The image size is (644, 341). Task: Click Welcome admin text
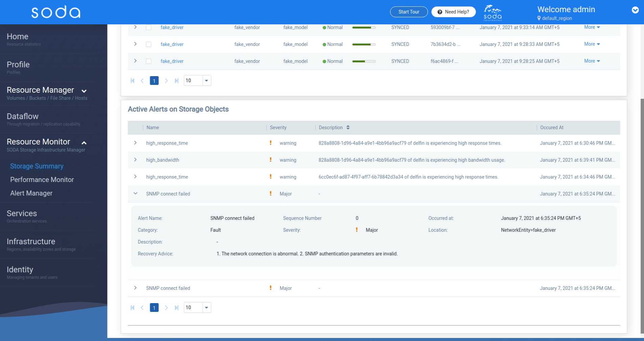click(566, 9)
